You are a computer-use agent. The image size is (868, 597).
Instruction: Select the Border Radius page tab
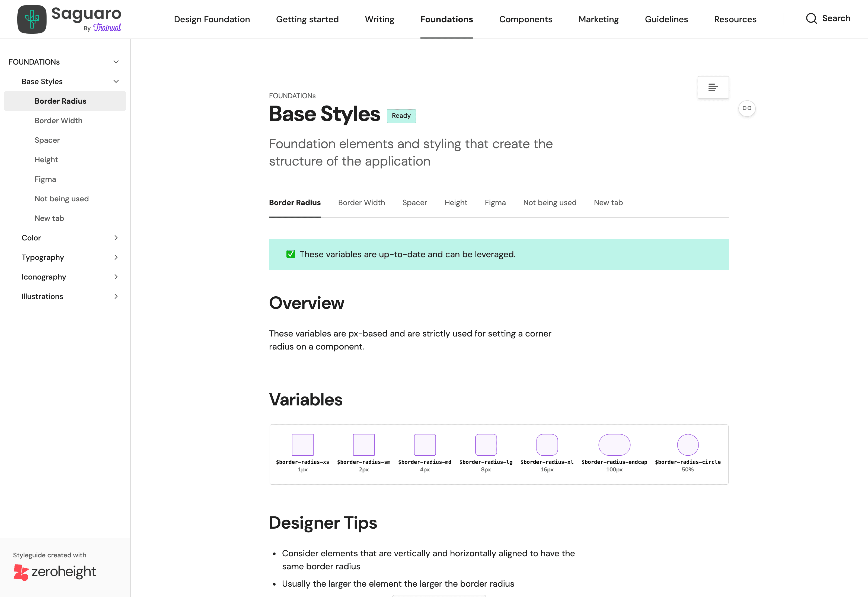click(x=295, y=202)
